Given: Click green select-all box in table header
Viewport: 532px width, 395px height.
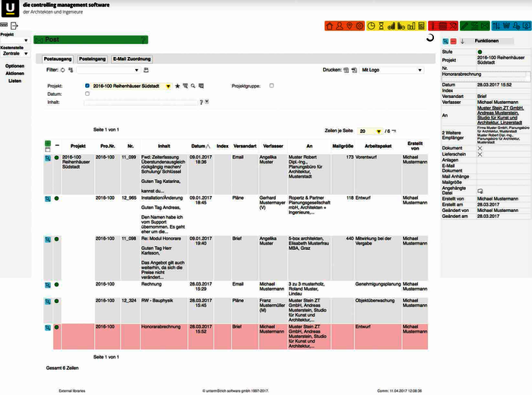Looking at the screenshot, I should click(x=48, y=144).
